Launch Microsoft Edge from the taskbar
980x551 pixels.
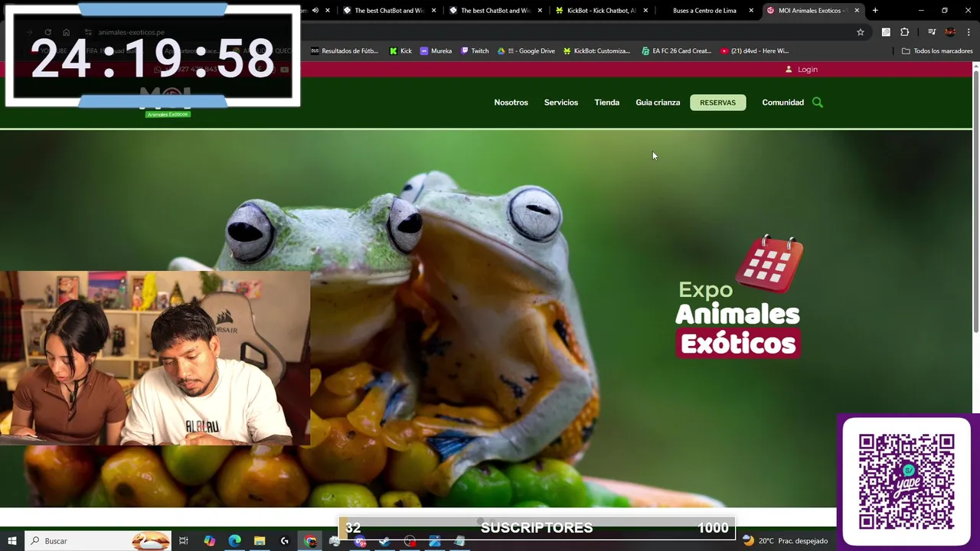(234, 541)
